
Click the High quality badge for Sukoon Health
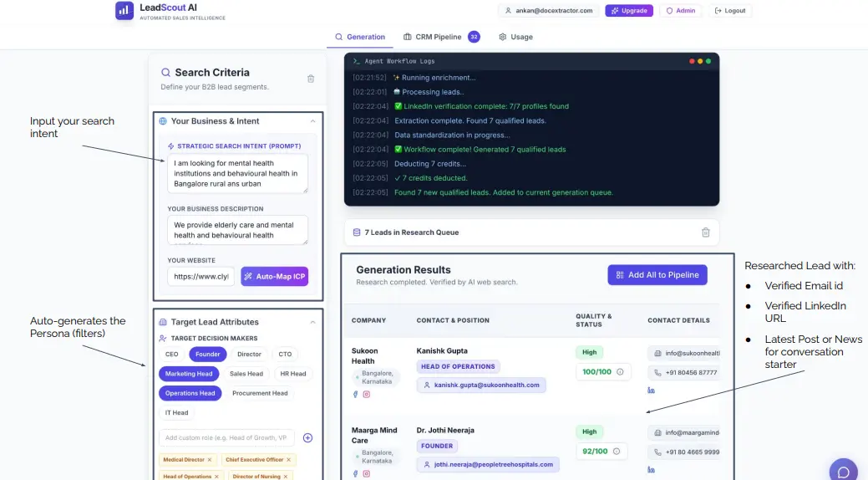[590, 352]
